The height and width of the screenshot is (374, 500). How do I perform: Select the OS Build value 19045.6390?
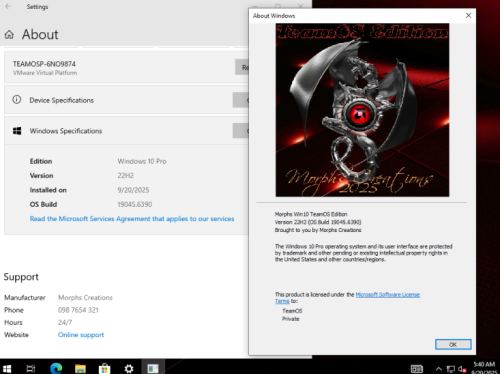[135, 204]
